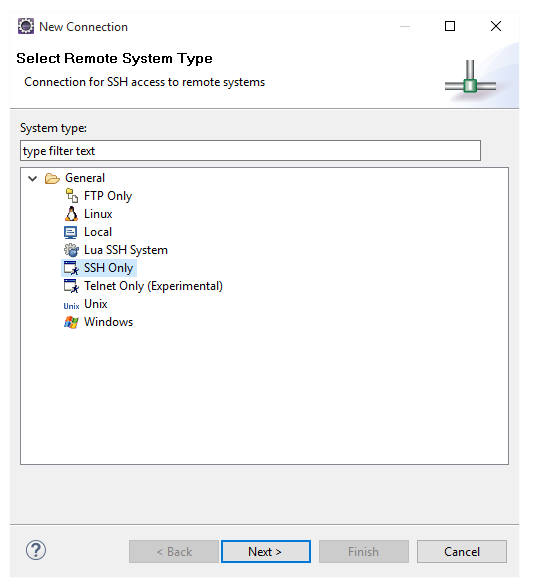This screenshot has height=587, width=533.
Task: Click the FTP Only connection icon
Action: tap(71, 196)
